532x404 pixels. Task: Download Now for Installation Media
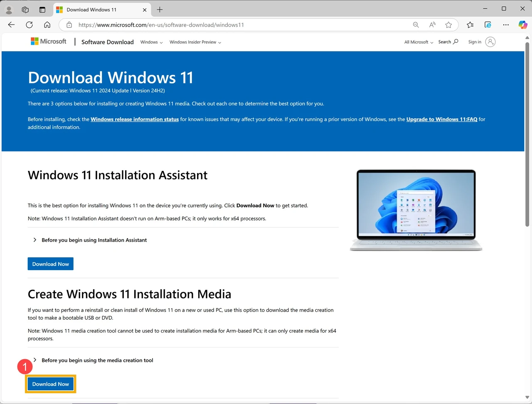coord(51,384)
